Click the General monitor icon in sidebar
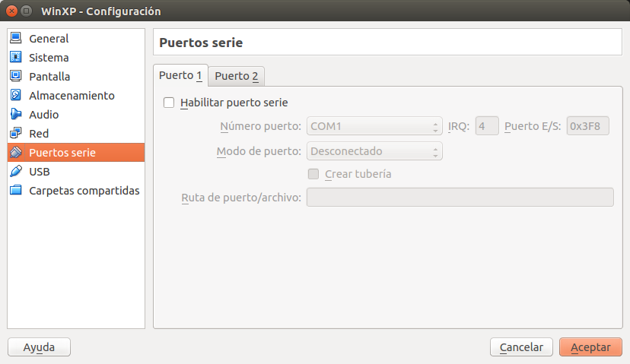Image resolution: width=630 pixels, height=364 pixels. click(x=15, y=38)
